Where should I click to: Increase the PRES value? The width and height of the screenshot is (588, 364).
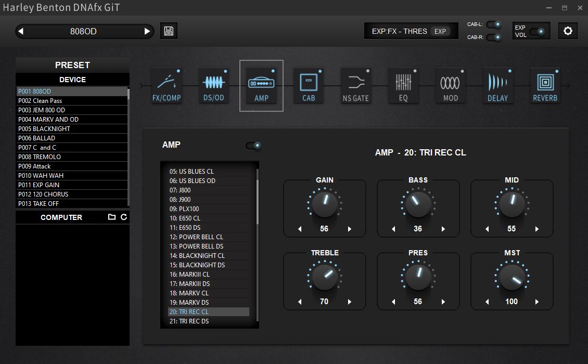(x=443, y=302)
